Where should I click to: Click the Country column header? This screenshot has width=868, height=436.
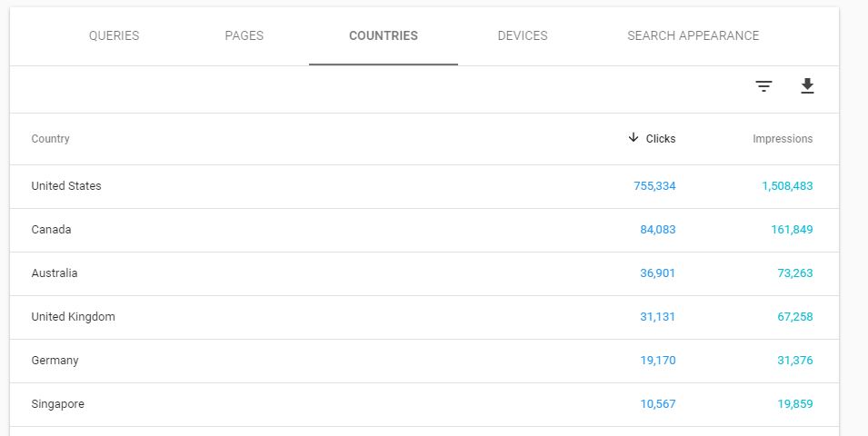(51, 139)
